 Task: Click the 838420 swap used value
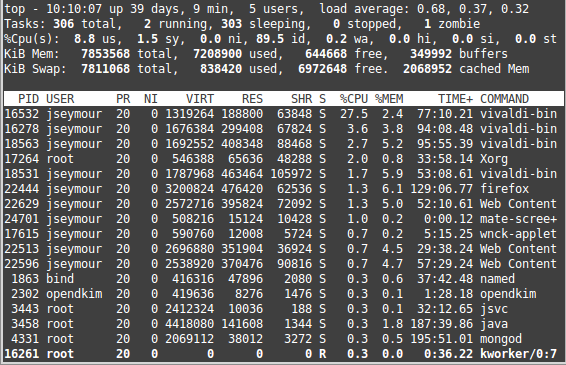(221, 69)
